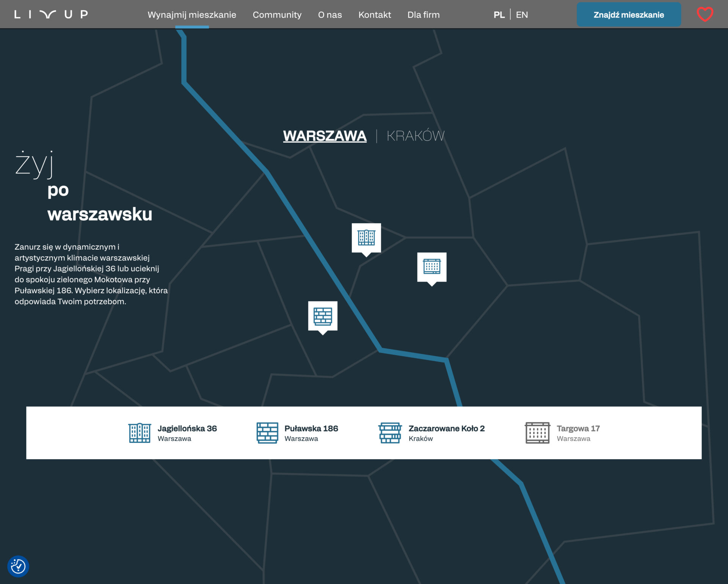Click the Znajdź mieszkanie button
The image size is (728, 584).
click(x=629, y=15)
